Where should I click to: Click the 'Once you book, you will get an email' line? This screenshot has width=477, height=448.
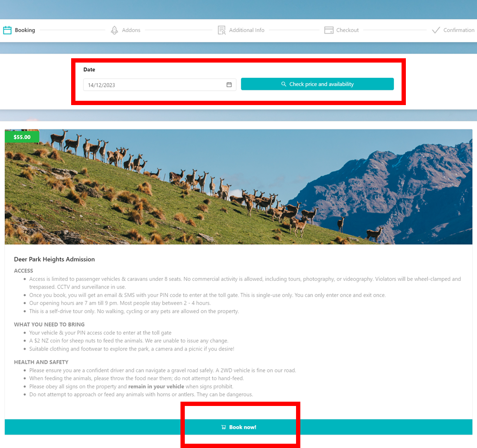(208, 295)
